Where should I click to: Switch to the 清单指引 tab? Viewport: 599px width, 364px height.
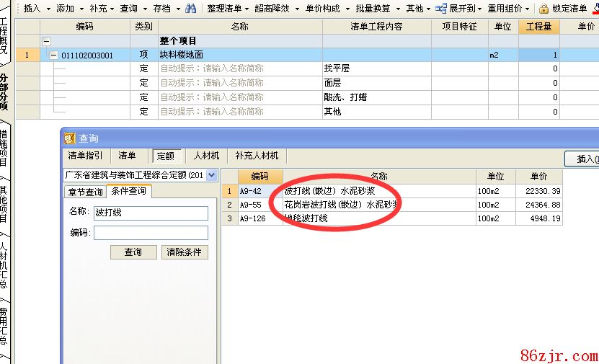pyautogui.click(x=85, y=156)
